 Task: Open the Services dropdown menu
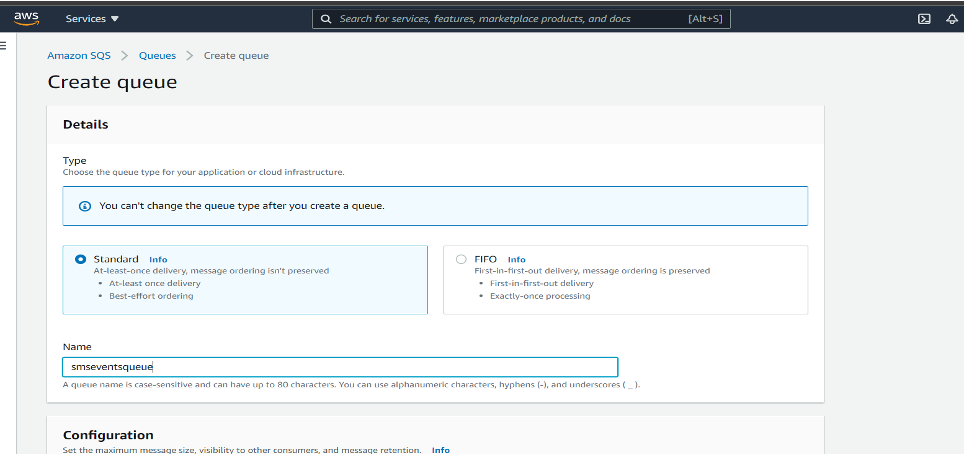click(92, 19)
